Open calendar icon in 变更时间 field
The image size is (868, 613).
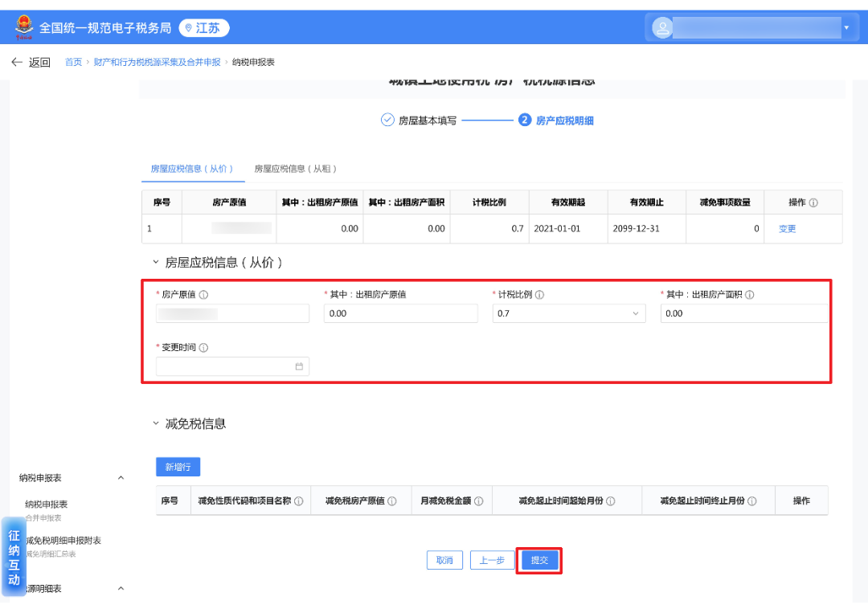point(299,366)
